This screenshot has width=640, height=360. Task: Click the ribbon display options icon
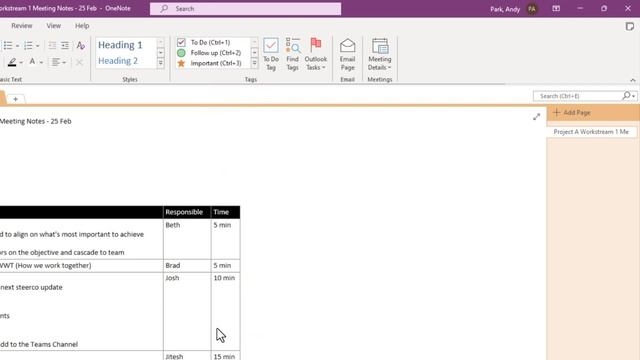pyautogui.click(x=556, y=9)
